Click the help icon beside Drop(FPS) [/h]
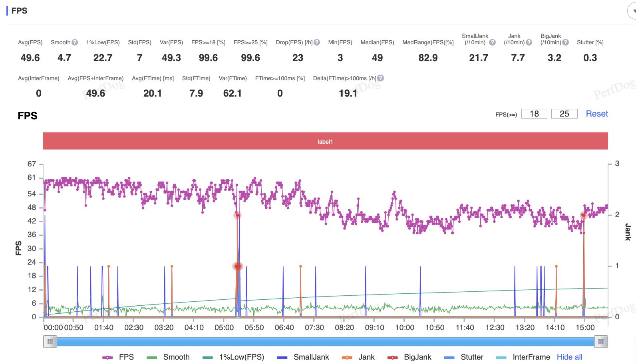The width and height of the screenshot is (636, 364). pos(317,42)
